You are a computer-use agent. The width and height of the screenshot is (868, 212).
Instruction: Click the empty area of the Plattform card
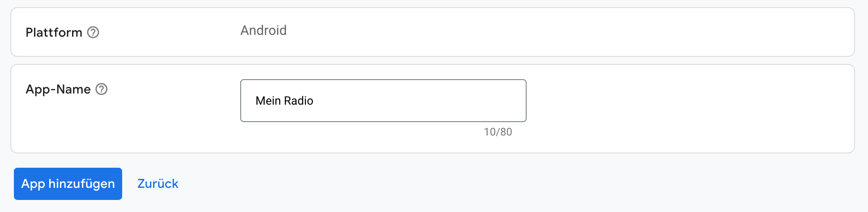[568, 32]
